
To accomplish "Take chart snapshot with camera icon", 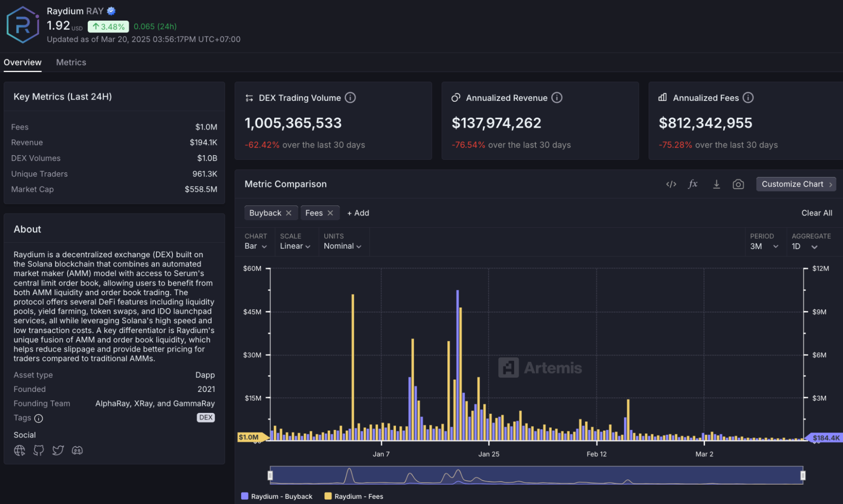I will coord(738,184).
